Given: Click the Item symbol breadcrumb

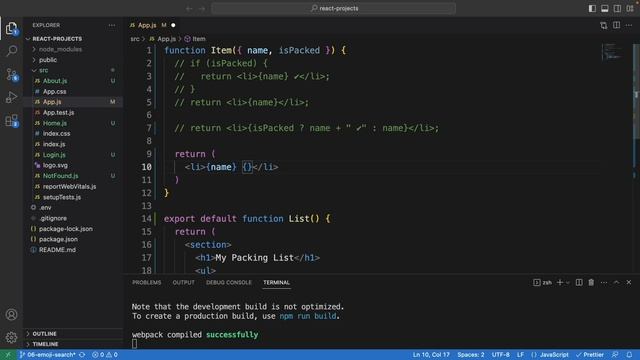Looking at the screenshot, I should [x=195, y=39].
